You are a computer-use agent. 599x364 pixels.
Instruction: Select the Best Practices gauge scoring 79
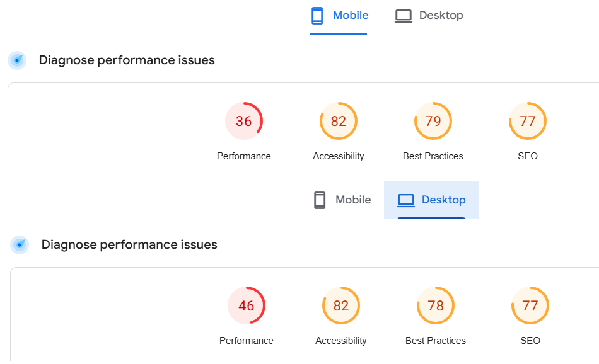click(433, 121)
